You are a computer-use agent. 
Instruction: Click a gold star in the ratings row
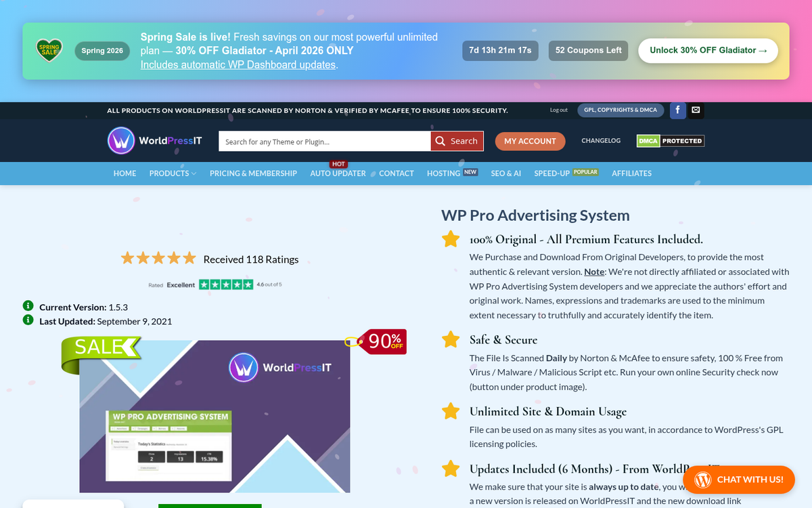click(x=158, y=257)
